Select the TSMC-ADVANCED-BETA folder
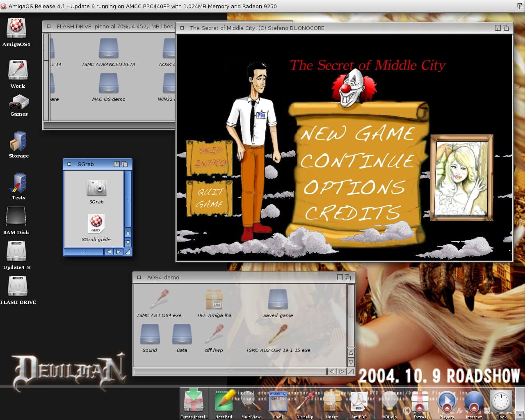525x420 pixels. click(108, 49)
